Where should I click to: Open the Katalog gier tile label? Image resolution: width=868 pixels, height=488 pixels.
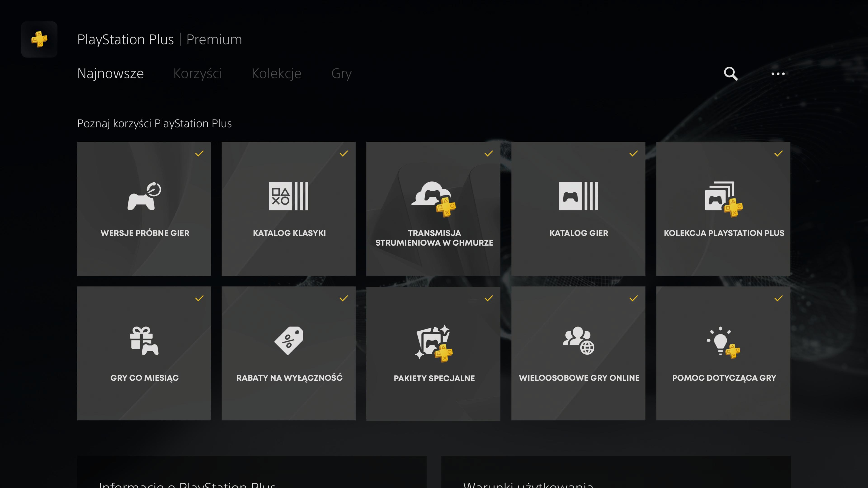coord(579,233)
